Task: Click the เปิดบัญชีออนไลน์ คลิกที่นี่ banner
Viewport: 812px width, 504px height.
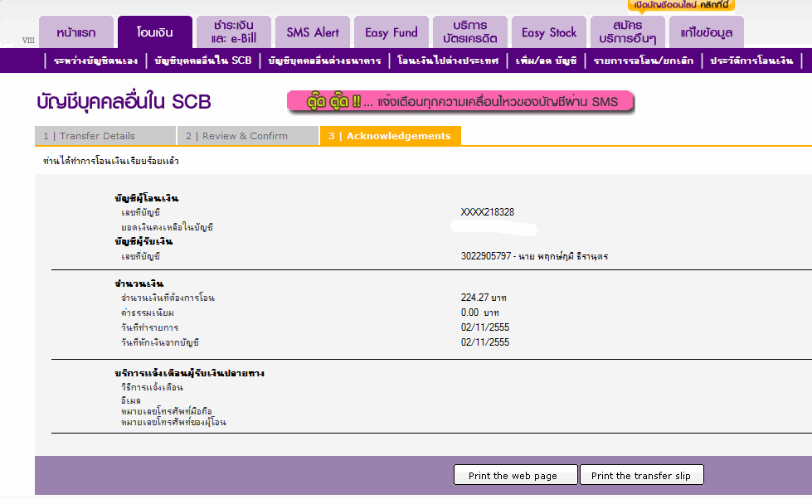Action: coord(681,6)
